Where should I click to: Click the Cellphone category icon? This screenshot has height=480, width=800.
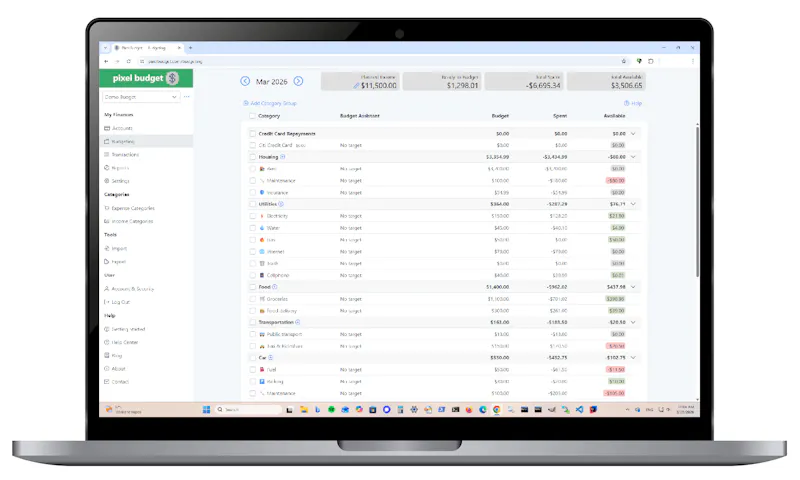tap(262, 275)
